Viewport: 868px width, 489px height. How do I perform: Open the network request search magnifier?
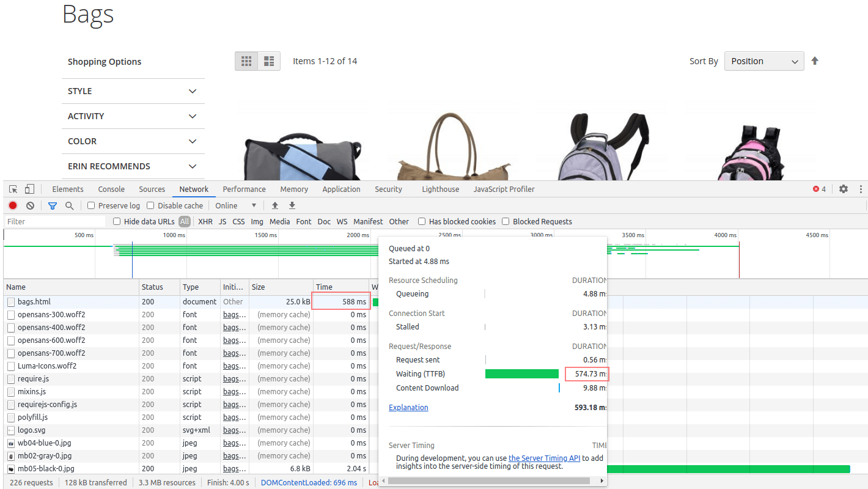[x=68, y=205]
